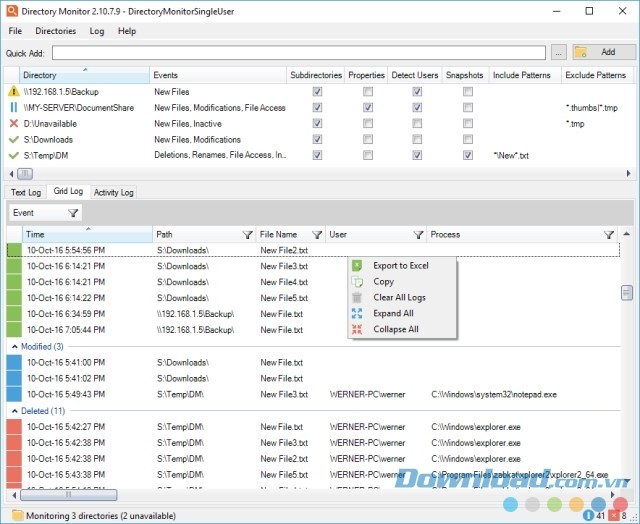Screen dimensions: 640x524
Task: Switch to the Activity Log tab
Action: click(113, 192)
